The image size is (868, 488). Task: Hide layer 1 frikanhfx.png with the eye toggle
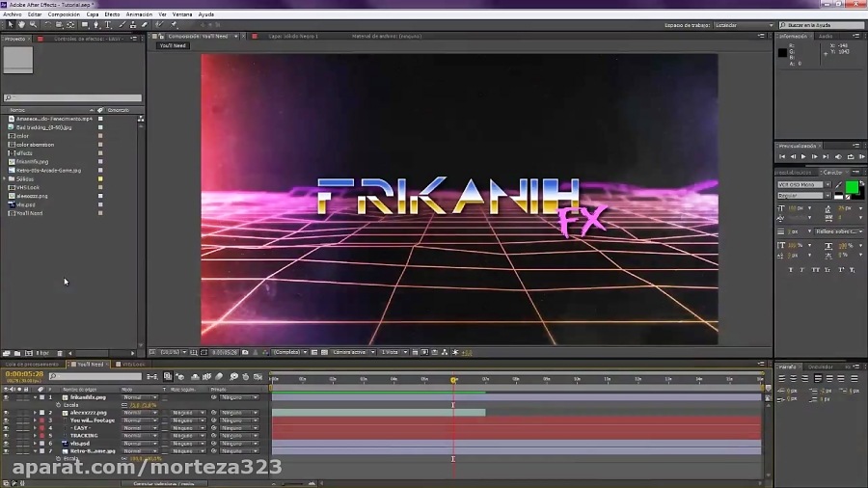click(x=6, y=397)
